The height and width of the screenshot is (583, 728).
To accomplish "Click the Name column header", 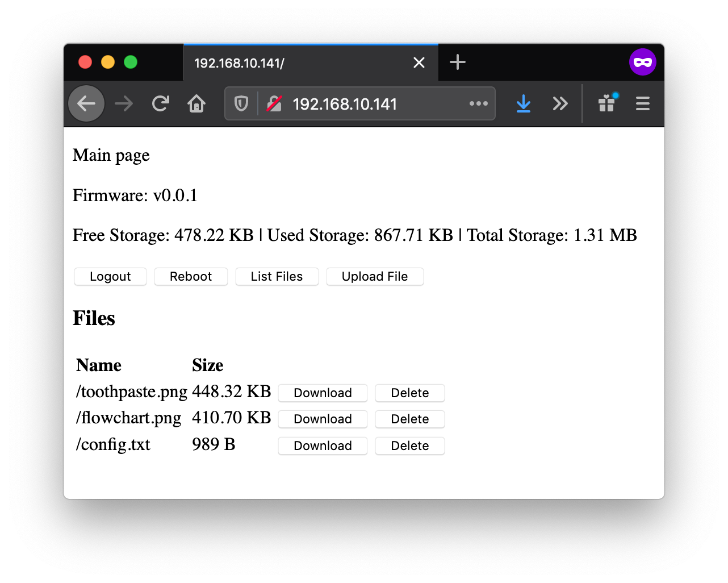I will pyautogui.click(x=99, y=365).
